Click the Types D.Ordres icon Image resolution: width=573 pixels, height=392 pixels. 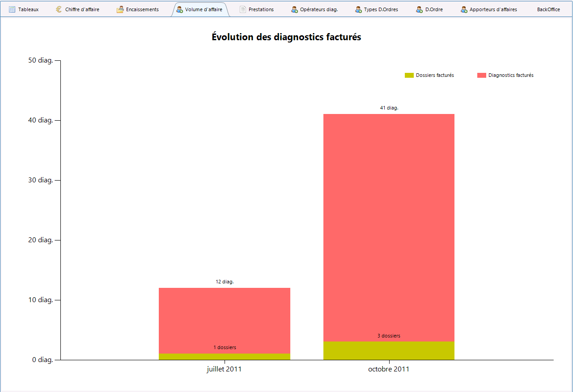[x=358, y=9]
